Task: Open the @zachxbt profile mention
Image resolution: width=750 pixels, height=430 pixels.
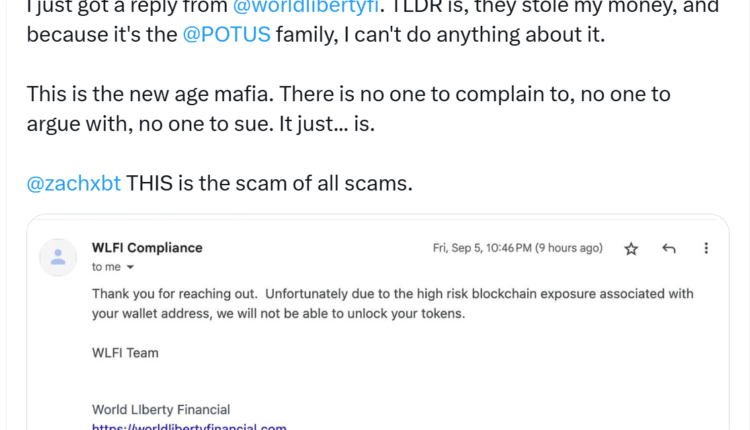Action: [x=74, y=183]
